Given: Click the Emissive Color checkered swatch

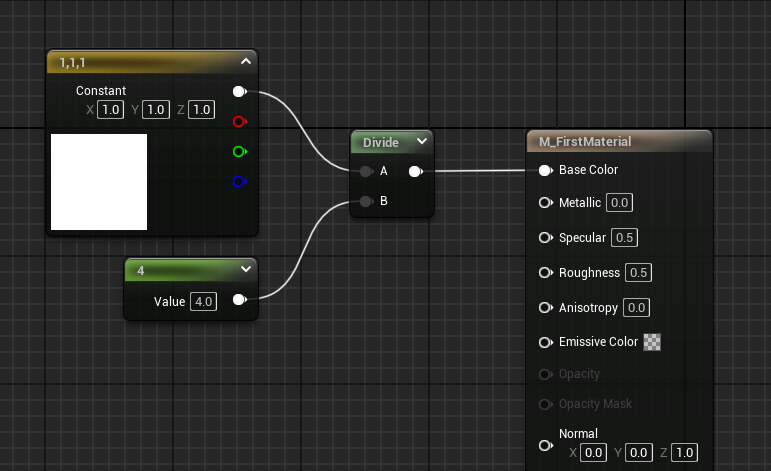Looking at the screenshot, I should coord(652,342).
